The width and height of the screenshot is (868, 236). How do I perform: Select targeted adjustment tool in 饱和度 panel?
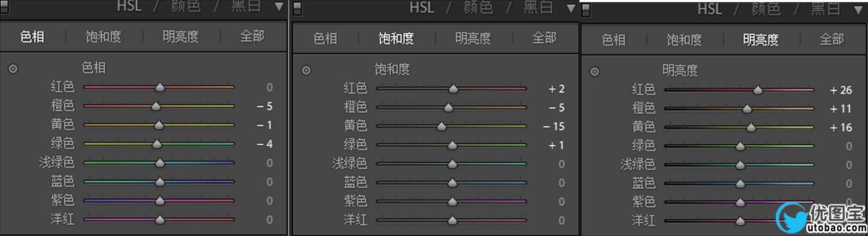[x=306, y=70]
